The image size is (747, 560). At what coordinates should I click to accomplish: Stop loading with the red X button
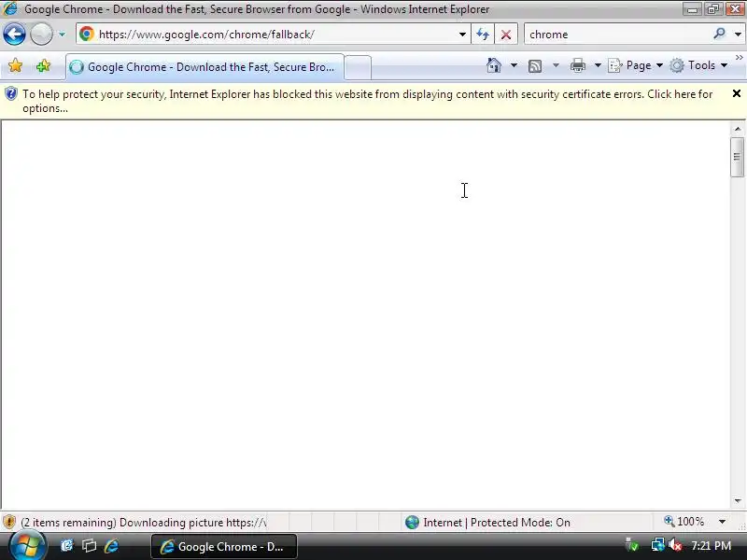click(506, 35)
